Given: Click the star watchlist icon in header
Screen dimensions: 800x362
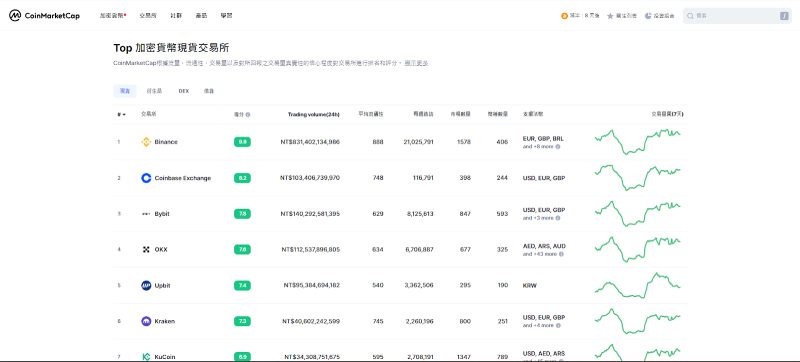Looking at the screenshot, I should pos(610,16).
